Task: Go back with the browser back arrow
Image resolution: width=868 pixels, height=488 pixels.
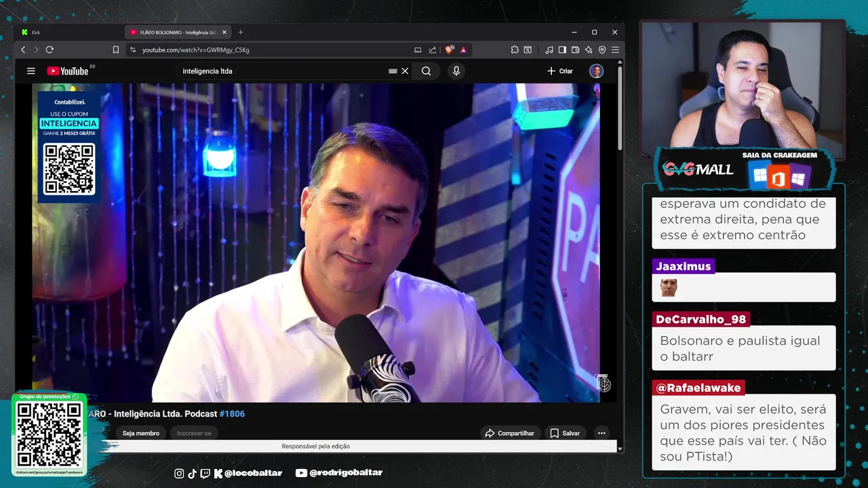Action: (x=23, y=49)
